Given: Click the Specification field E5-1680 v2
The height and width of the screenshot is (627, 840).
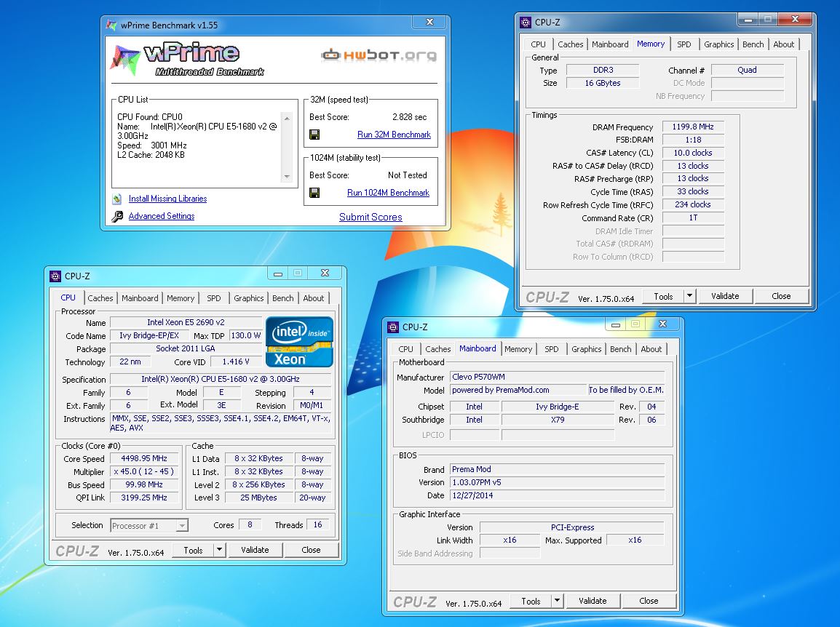Looking at the screenshot, I should click(220, 379).
